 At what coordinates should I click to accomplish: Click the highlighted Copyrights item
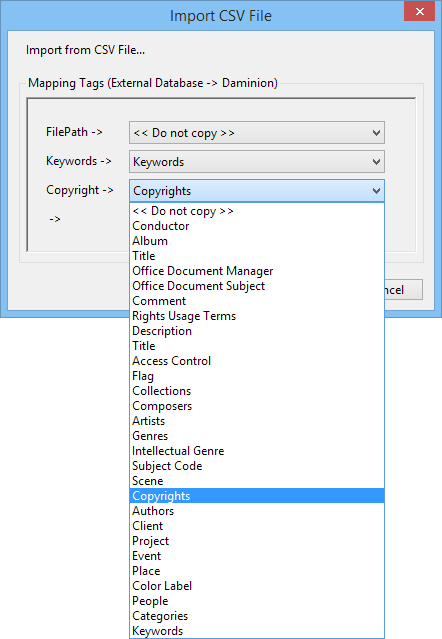coord(257,496)
